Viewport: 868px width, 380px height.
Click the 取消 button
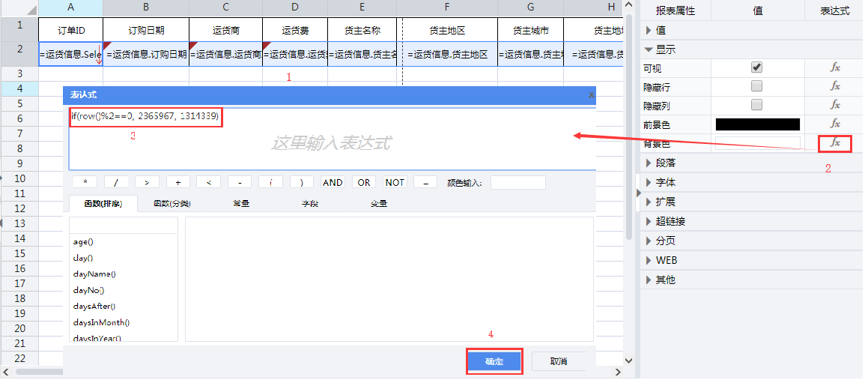[x=558, y=361]
